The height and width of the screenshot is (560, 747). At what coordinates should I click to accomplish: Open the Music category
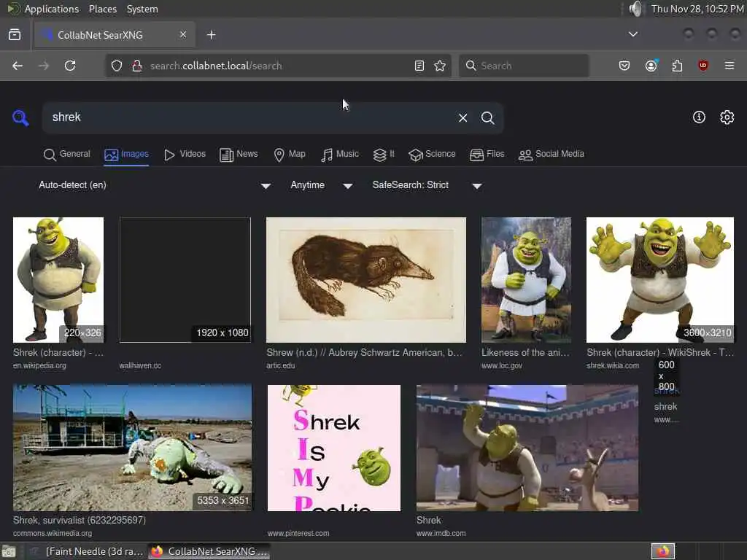(x=340, y=155)
